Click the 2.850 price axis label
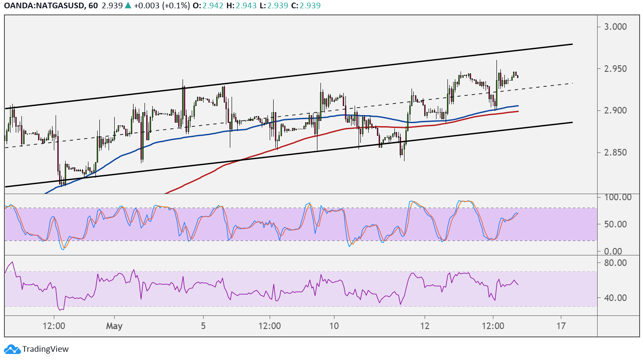The image size is (644, 361). 616,152
